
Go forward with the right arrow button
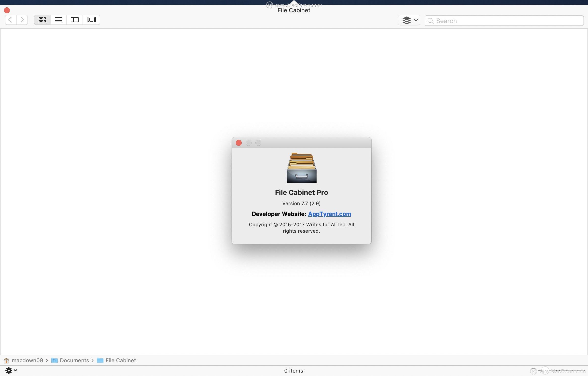click(x=22, y=20)
